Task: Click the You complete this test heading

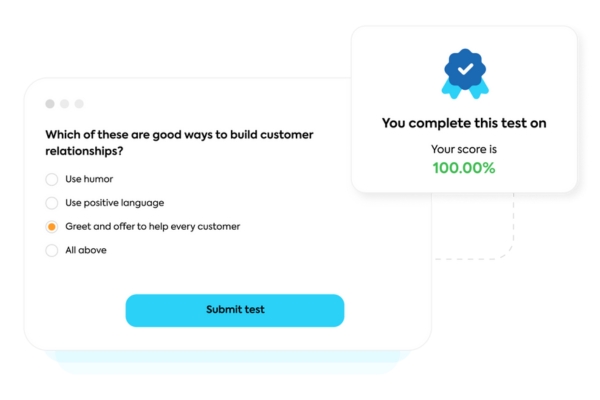Action: pos(464,123)
